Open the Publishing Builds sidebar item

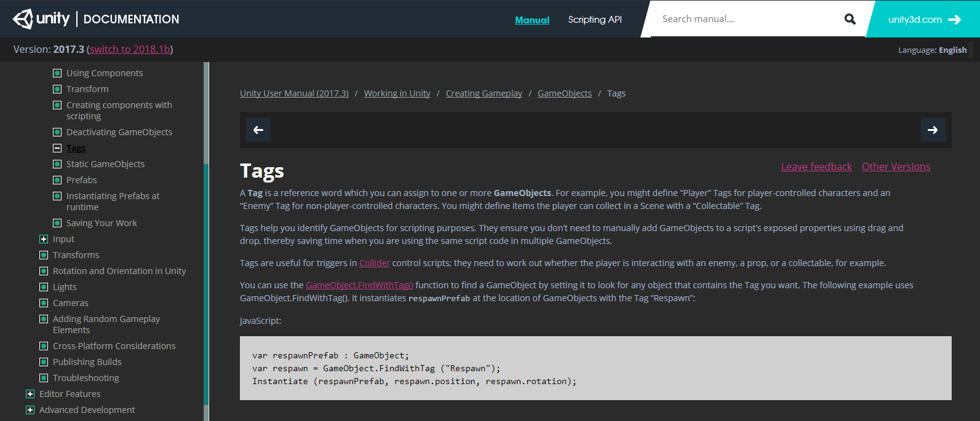(x=87, y=362)
